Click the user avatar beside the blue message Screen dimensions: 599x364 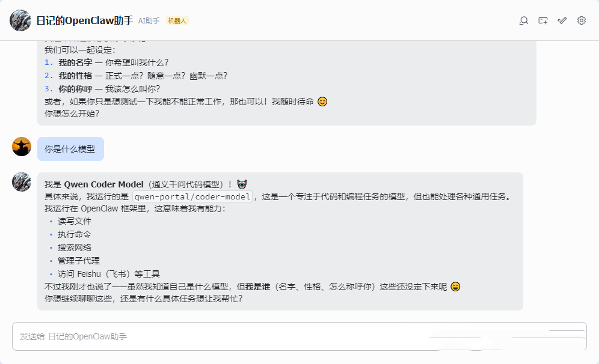(22, 147)
